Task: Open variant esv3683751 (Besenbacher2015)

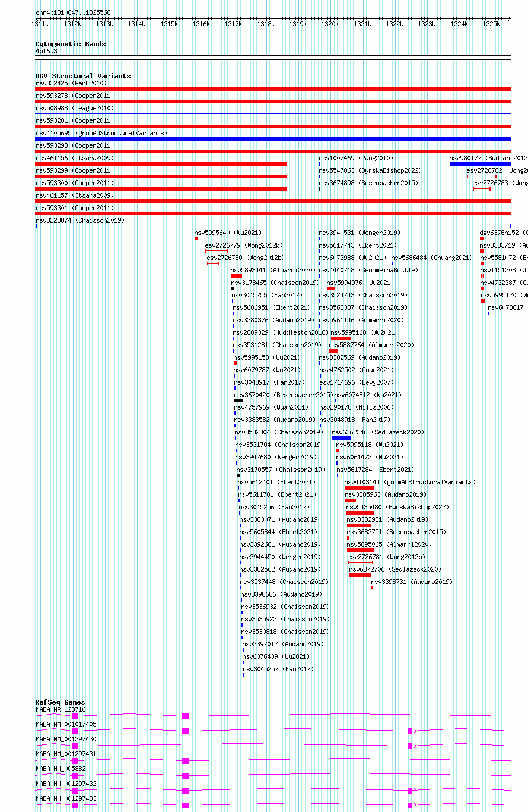Action: pos(396,532)
